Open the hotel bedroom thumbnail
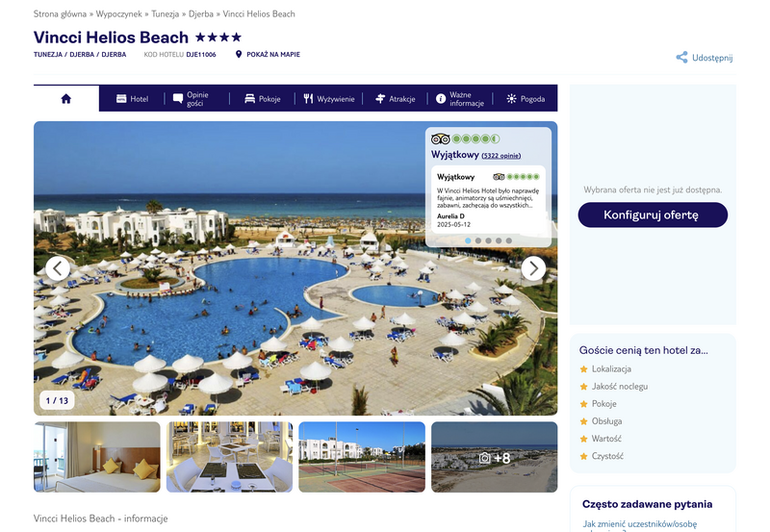770x532 pixels. (x=97, y=457)
